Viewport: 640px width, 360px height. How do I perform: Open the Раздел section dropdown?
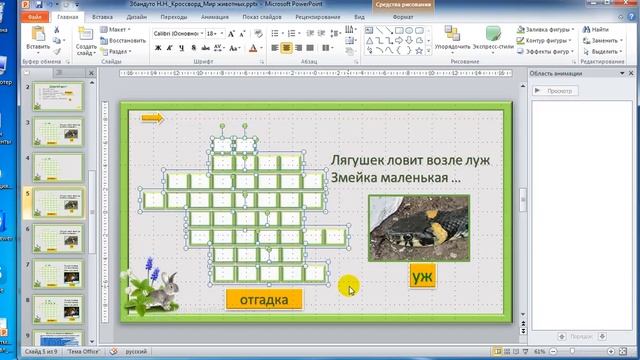116,52
